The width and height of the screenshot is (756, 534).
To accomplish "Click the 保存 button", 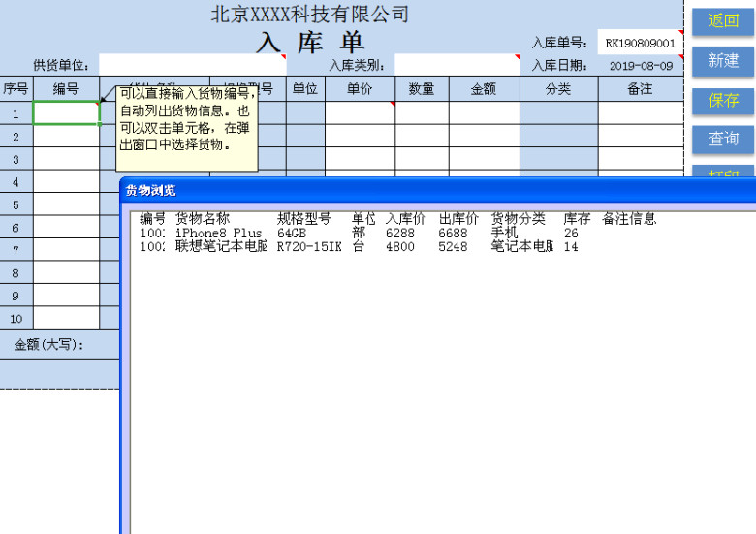I will click(x=723, y=100).
